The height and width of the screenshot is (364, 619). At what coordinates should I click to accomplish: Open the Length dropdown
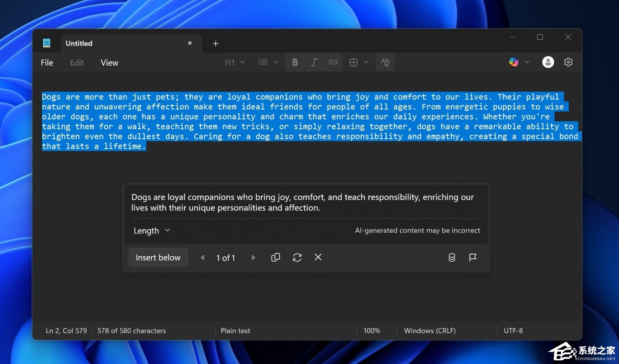pyautogui.click(x=152, y=231)
